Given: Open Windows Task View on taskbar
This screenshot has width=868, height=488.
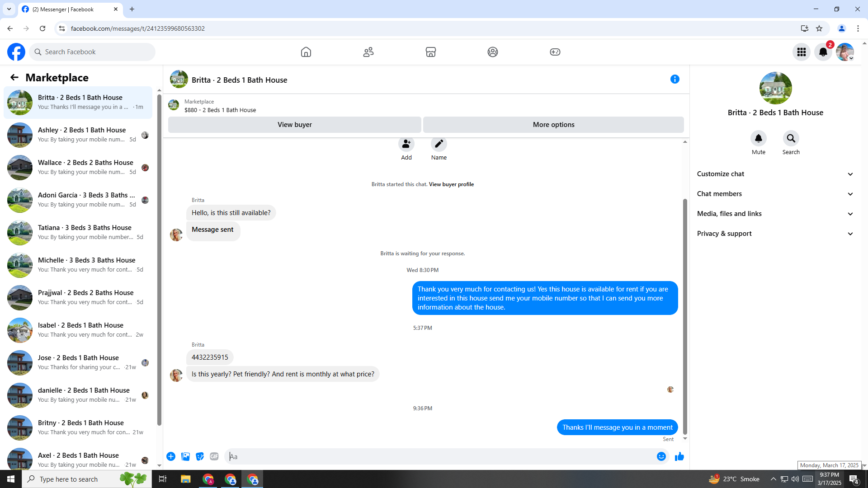Looking at the screenshot, I should click(163, 479).
